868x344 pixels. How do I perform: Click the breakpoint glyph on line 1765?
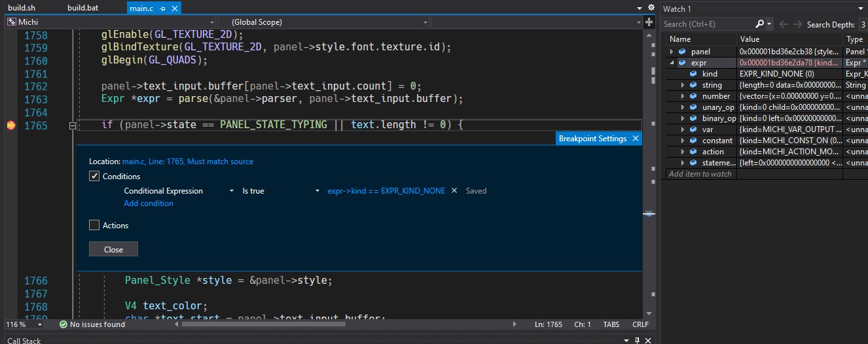click(x=10, y=125)
